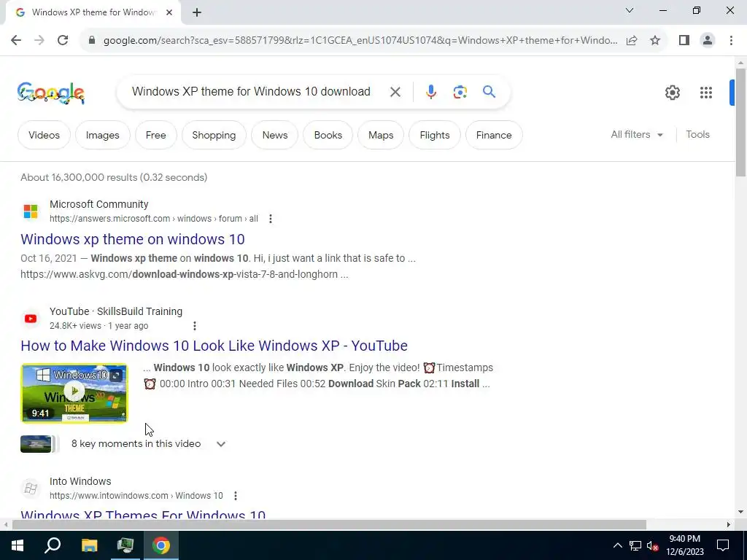
Task: Open the taskbar clock and date
Action: 684,545
